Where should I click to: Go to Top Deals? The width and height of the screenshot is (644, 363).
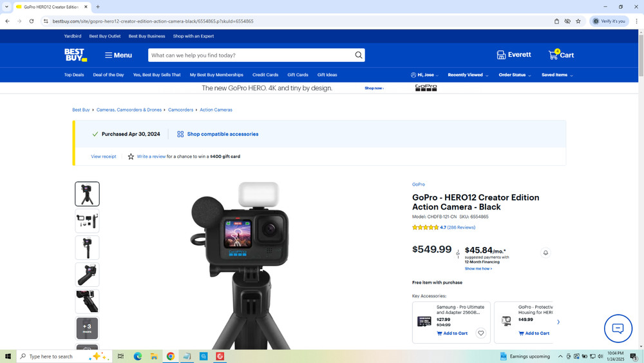pos(74,75)
